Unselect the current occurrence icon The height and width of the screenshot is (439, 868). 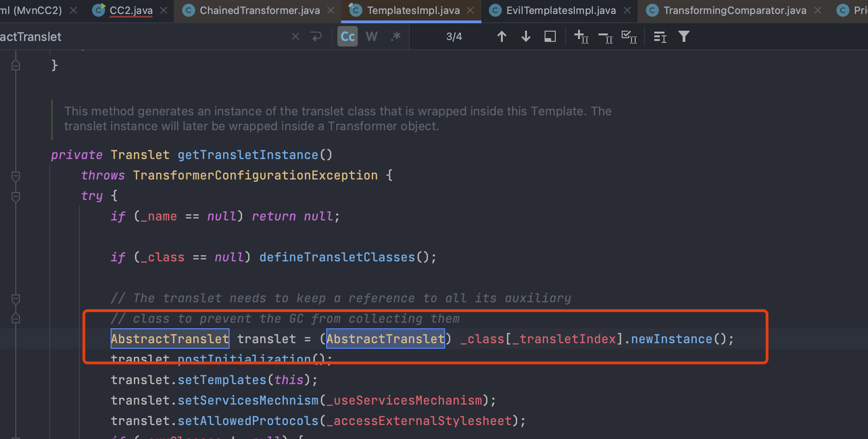(x=605, y=37)
